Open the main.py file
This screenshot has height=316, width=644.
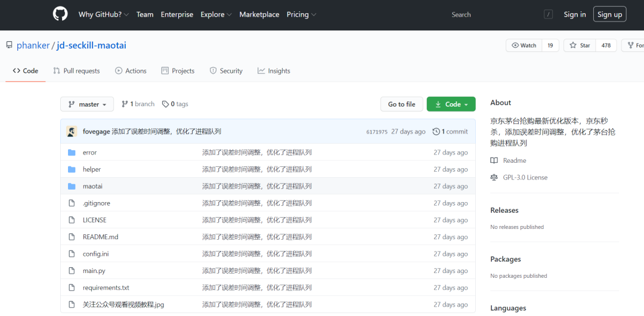pos(94,270)
